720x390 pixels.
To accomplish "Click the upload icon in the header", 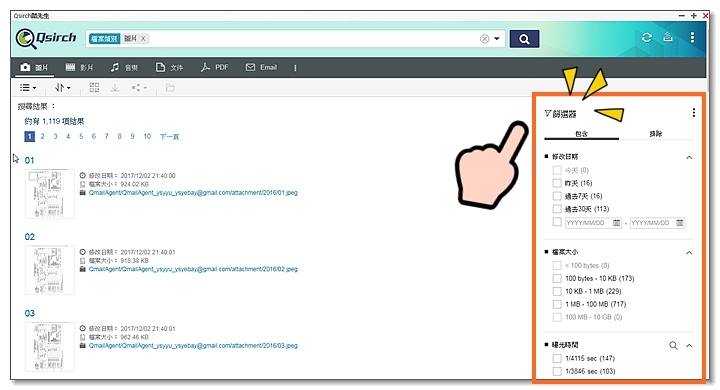I will coord(668,37).
